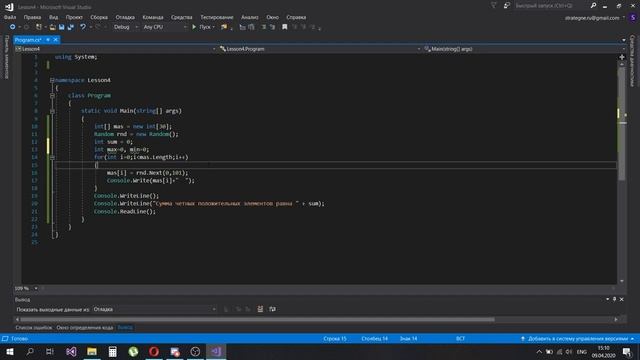Open File Explorer from the taskbar
The width and height of the screenshot is (640, 360).
92,351
